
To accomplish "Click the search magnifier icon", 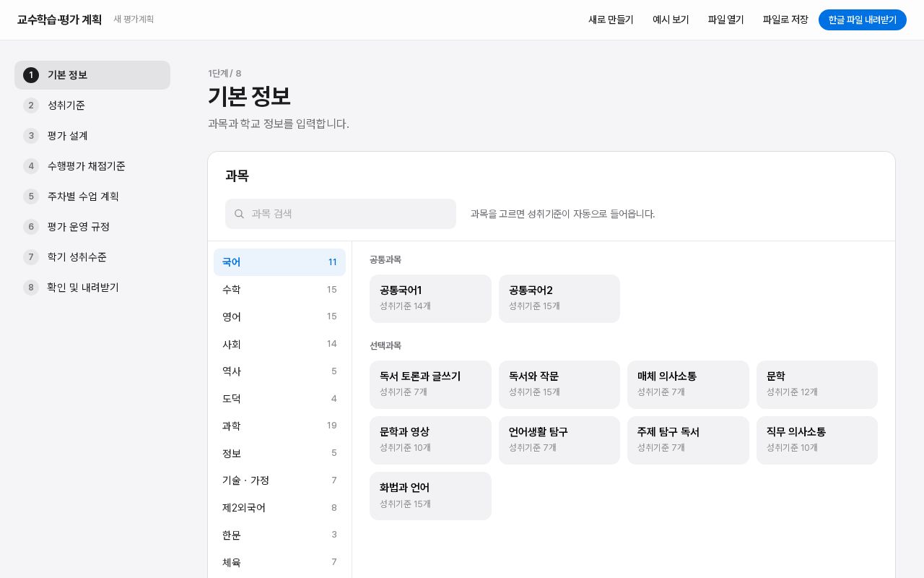I will (x=240, y=214).
